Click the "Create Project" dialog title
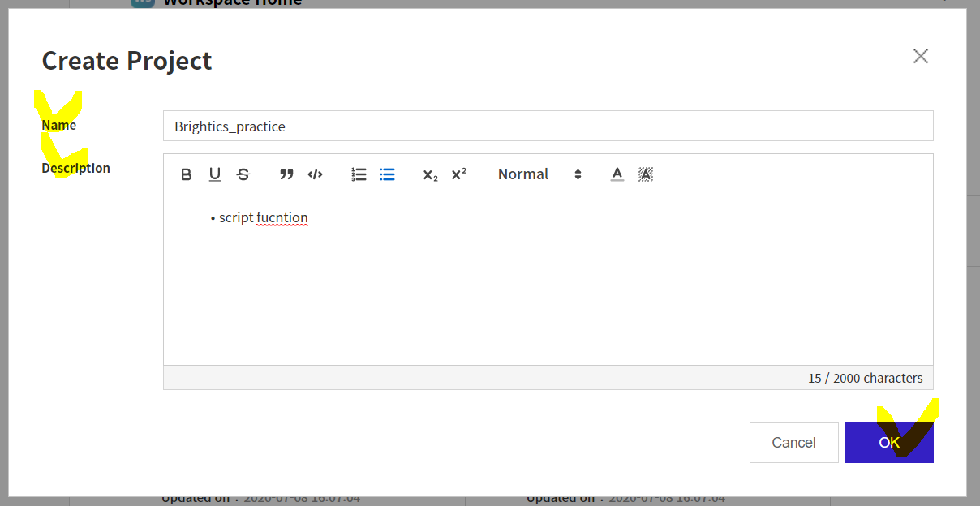 click(x=127, y=61)
